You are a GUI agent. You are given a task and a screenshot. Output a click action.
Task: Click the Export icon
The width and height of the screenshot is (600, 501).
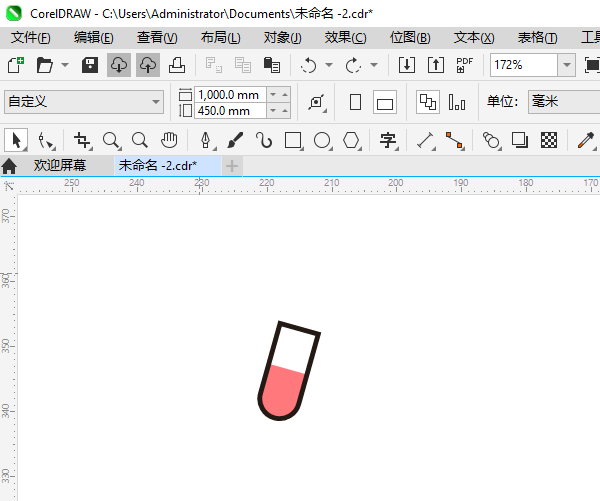click(x=436, y=65)
